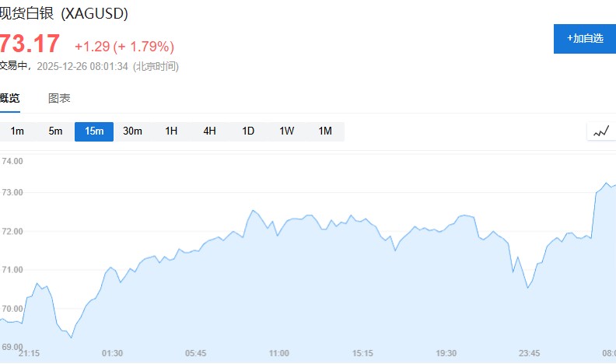The width and height of the screenshot is (616, 364).
Task: Select the 1m timeframe
Action: (x=17, y=131)
